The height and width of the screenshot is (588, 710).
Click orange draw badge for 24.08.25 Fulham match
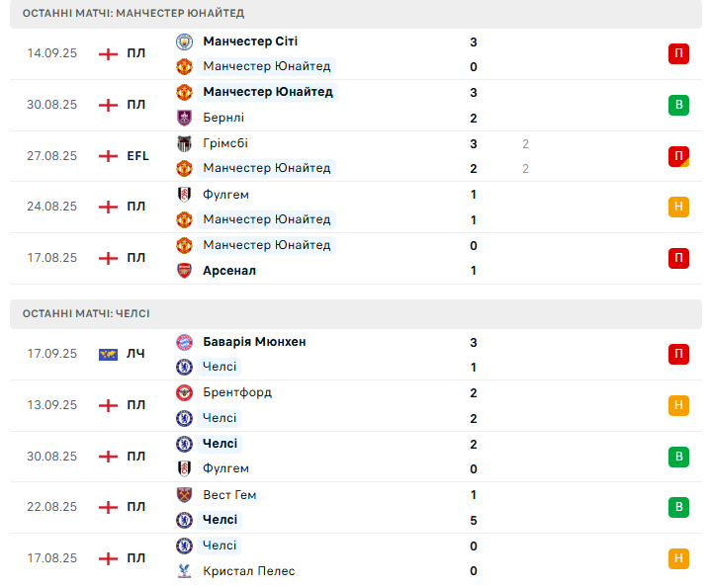[x=678, y=208]
